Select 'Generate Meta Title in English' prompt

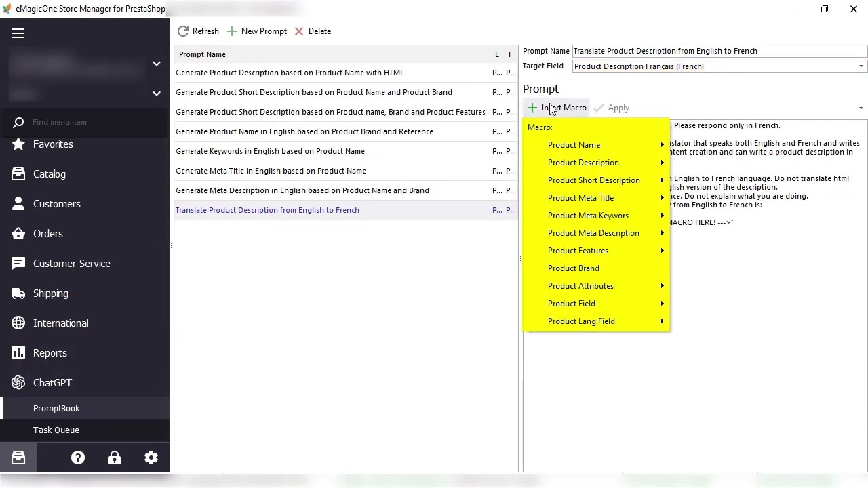tap(346, 171)
